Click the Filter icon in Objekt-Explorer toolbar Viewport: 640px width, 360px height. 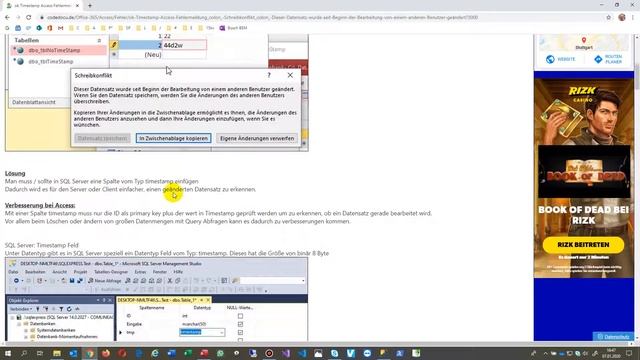pos(61,309)
